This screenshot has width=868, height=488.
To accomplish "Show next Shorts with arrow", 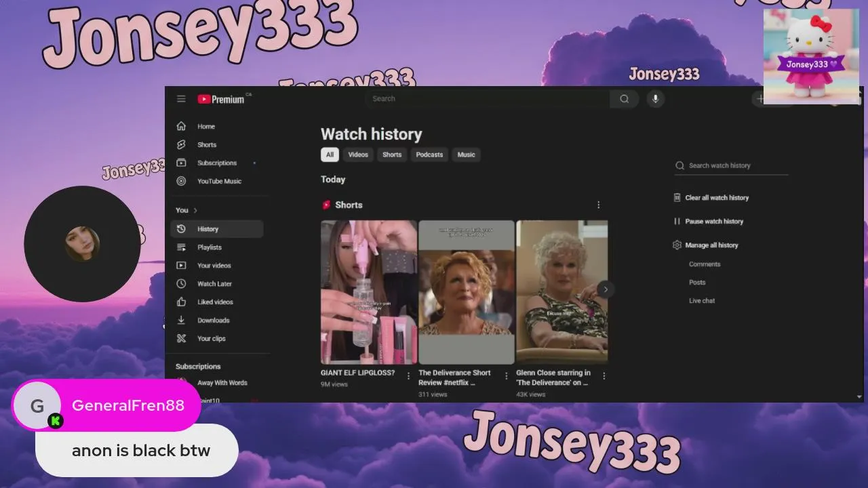I will pos(606,289).
